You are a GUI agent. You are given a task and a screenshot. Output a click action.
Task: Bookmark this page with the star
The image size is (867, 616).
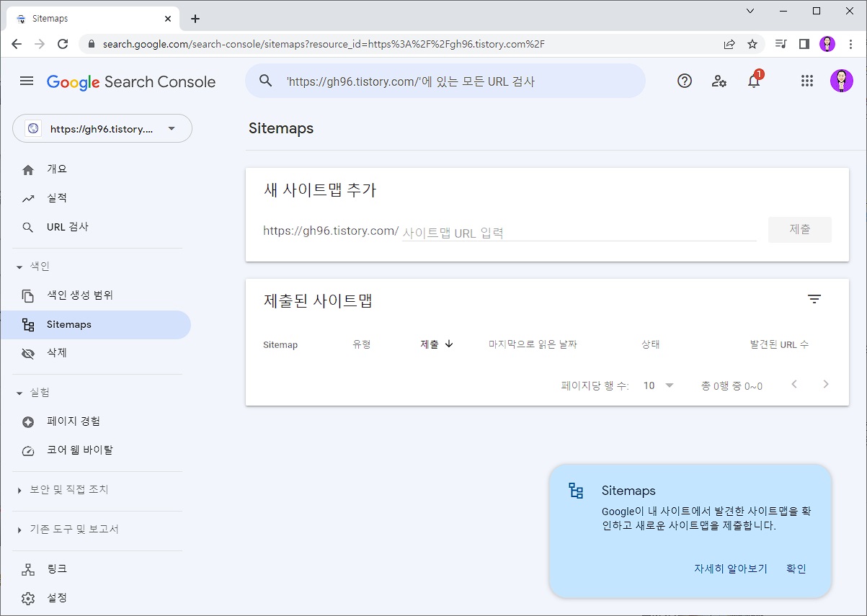pyautogui.click(x=752, y=44)
